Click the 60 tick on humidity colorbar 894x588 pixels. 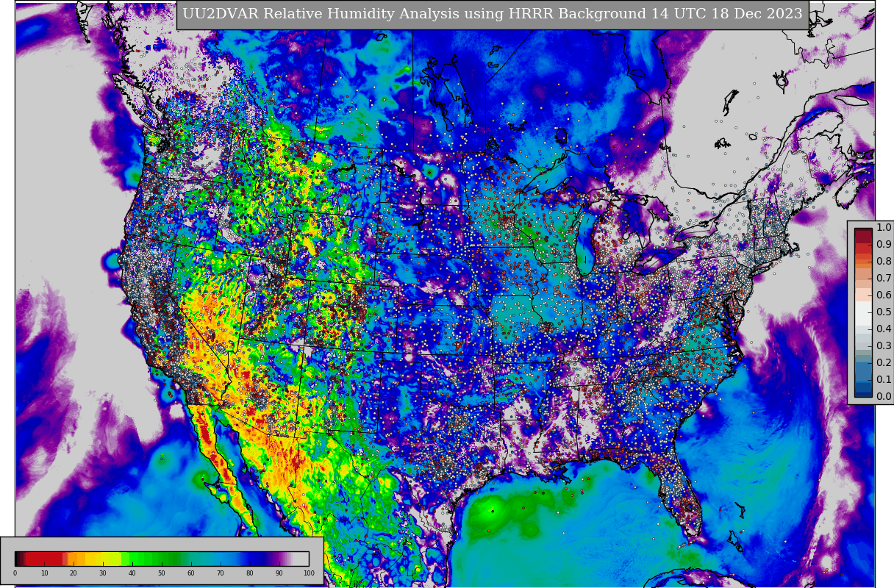coord(191,573)
